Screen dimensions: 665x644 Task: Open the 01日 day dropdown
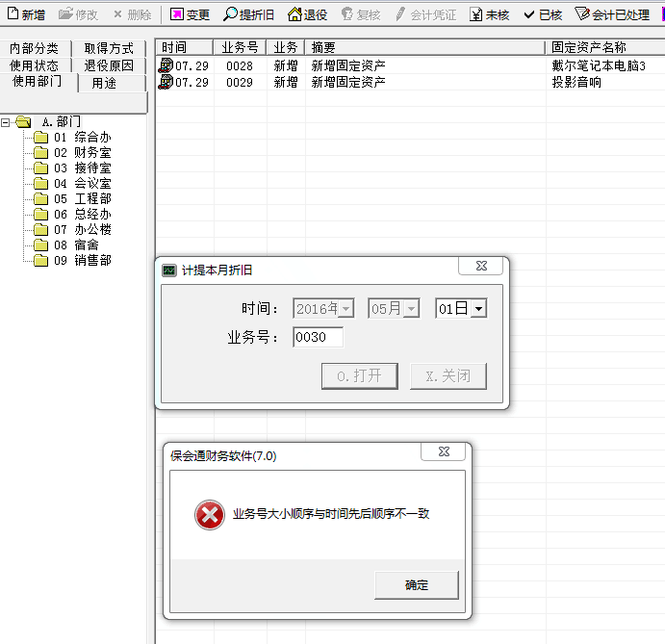click(479, 309)
